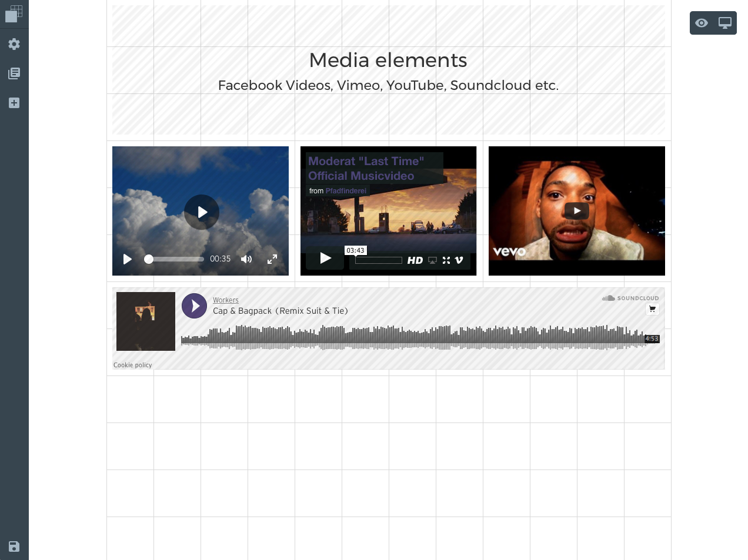Open the Cookie policy link
The height and width of the screenshot is (560, 748).
(133, 365)
